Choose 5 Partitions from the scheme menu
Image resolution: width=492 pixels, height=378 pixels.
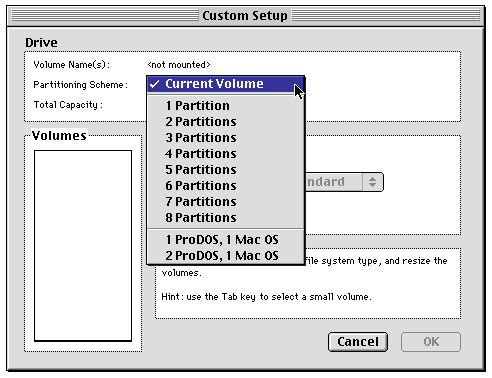(x=226, y=170)
